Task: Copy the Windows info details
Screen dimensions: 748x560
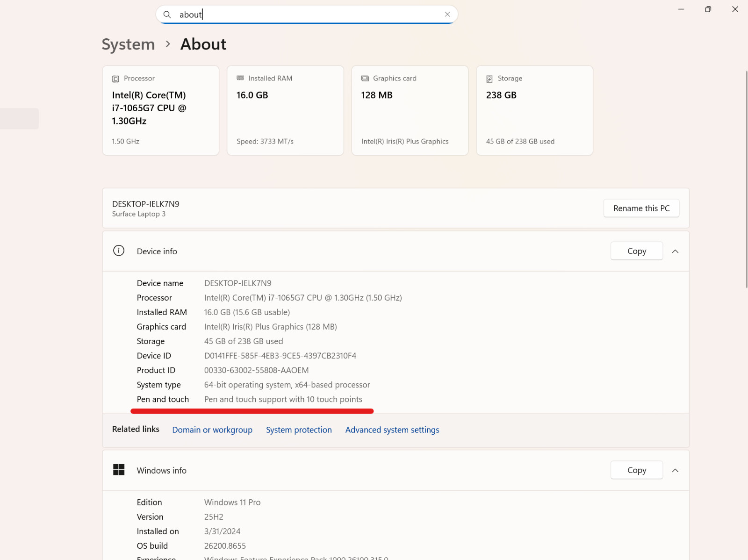Action: pos(637,470)
